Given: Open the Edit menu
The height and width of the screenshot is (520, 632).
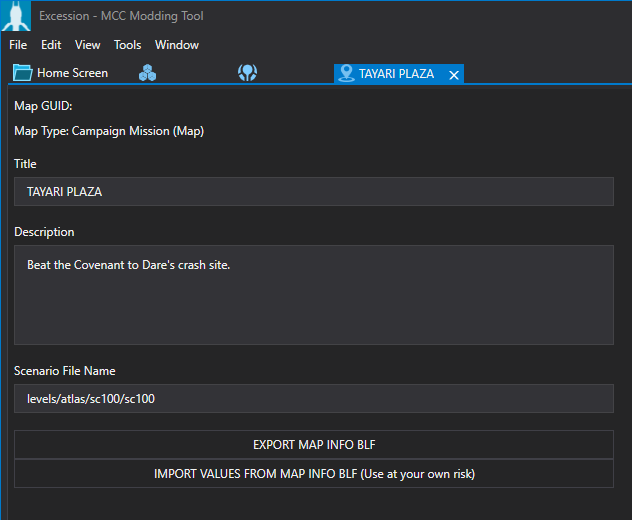Looking at the screenshot, I should tap(51, 45).
